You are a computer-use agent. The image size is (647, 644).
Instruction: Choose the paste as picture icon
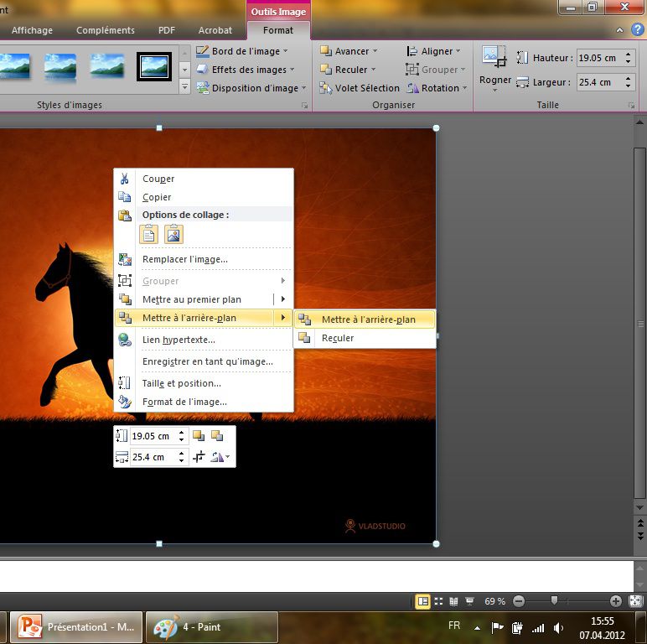(x=173, y=235)
